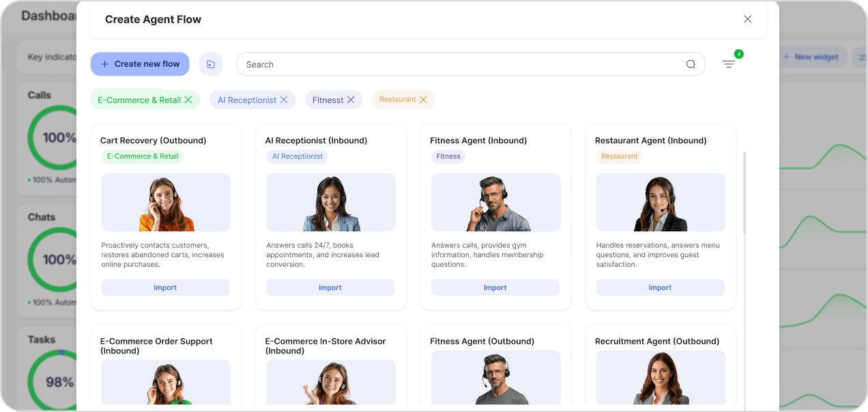Open the Restaurant Agent (Inbound) title
Image resolution: width=868 pixels, height=412 pixels.
[651, 141]
